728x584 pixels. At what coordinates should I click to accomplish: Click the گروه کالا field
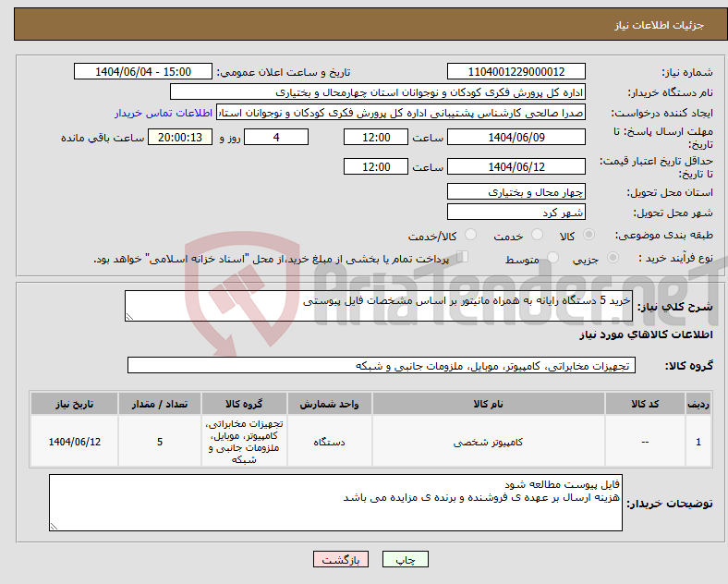(x=382, y=365)
